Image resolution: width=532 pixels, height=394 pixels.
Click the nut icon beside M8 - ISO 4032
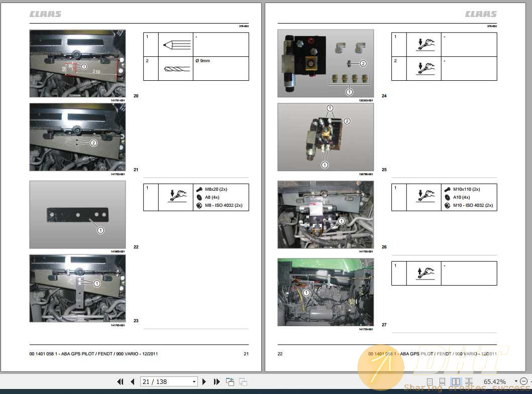pos(199,205)
